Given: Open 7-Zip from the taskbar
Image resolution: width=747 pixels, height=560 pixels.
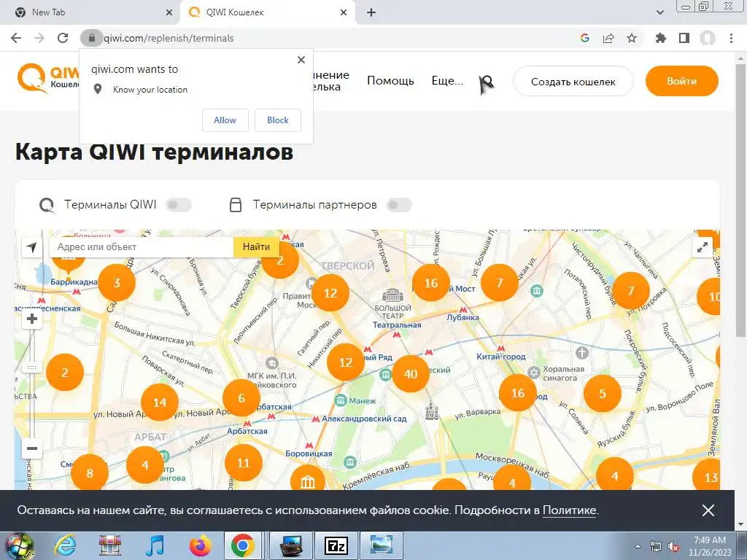Looking at the screenshot, I should point(336,545).
